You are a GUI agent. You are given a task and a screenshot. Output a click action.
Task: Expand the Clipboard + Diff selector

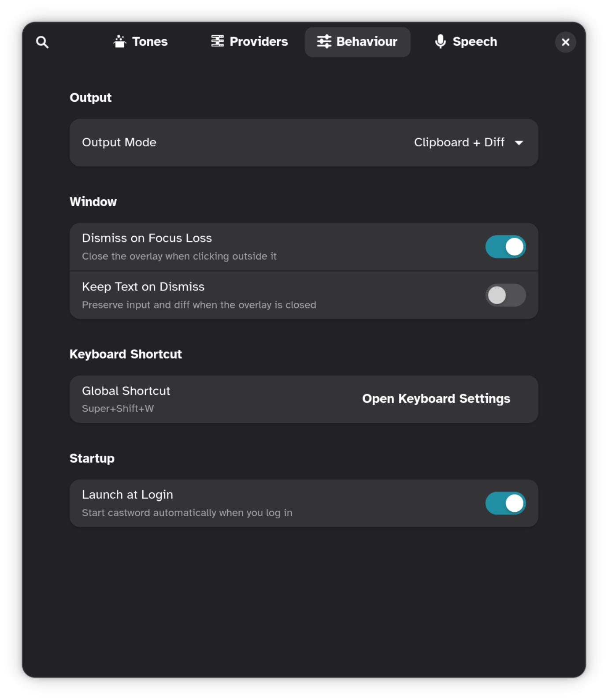467,143
